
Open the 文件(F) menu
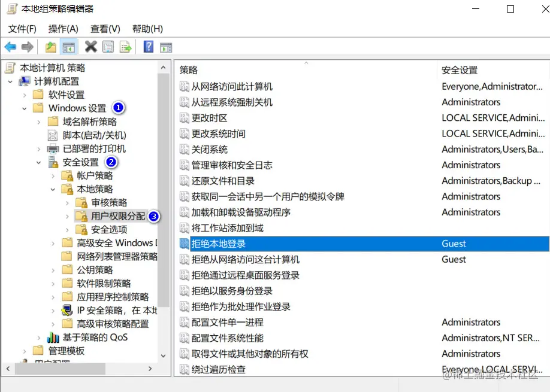point(22,29)
